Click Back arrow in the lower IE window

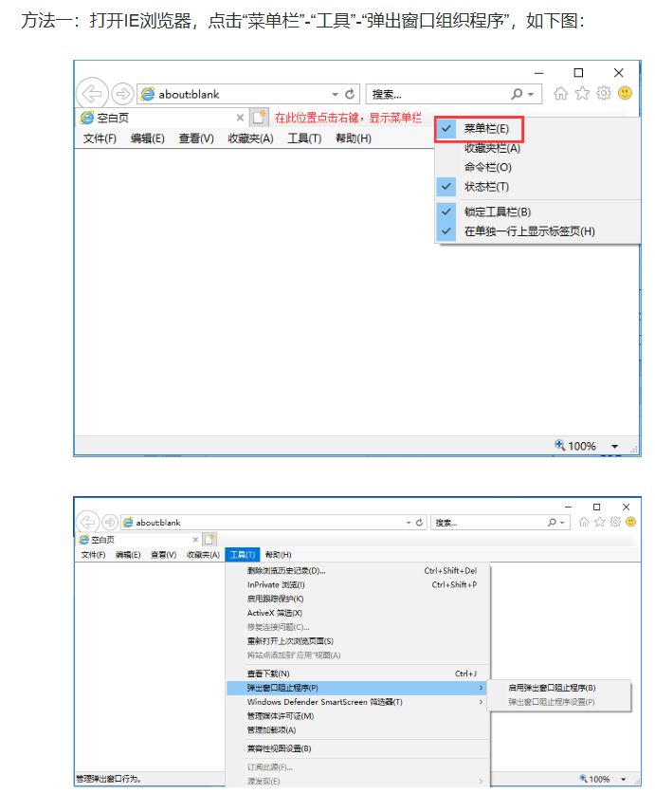click(87, 522)
